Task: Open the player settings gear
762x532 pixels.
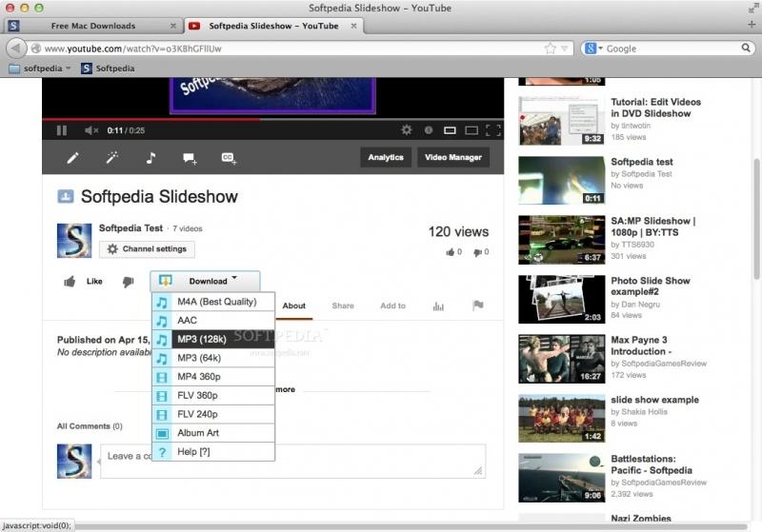Action: 407,130
